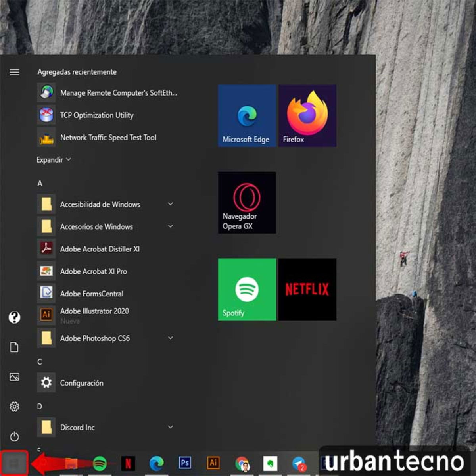Expand the Accesorios de Windows folder
Image resolution: width=476 pixels, height=476 pixels.
click(x=96, y=226)
